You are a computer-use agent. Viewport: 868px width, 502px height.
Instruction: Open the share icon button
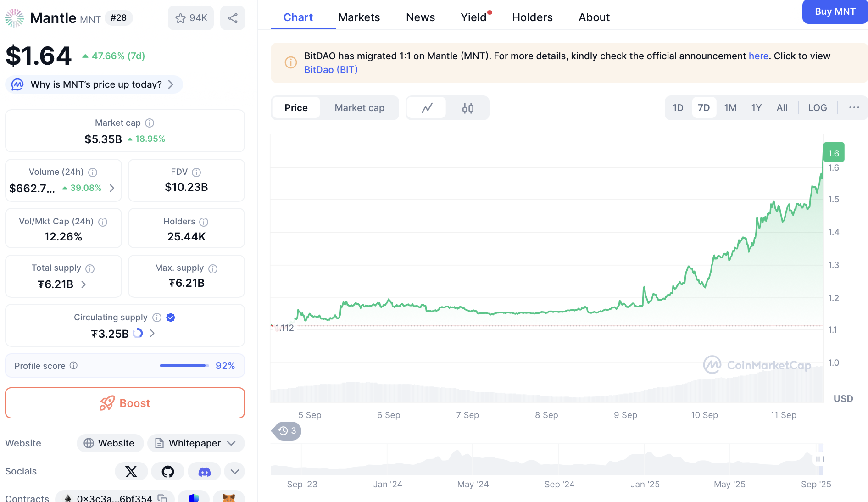[233, 18]
